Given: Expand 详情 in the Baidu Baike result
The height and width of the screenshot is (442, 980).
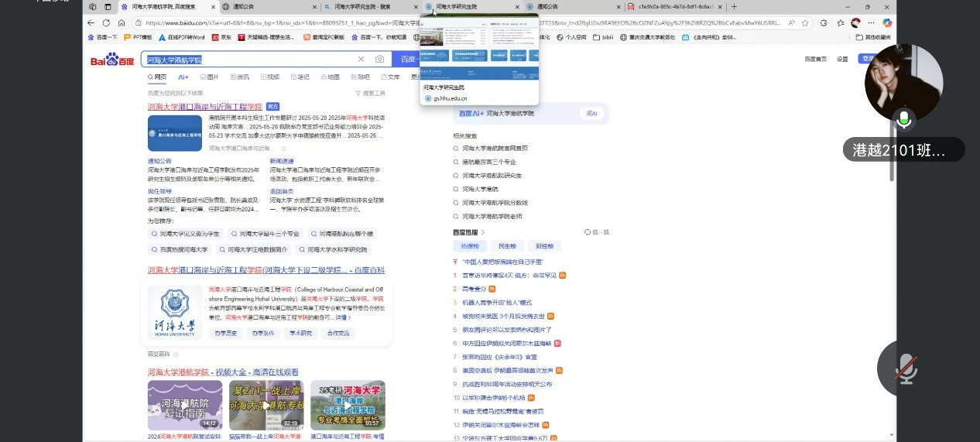Looking at the screenshot, I should click(x=342, y=317).
